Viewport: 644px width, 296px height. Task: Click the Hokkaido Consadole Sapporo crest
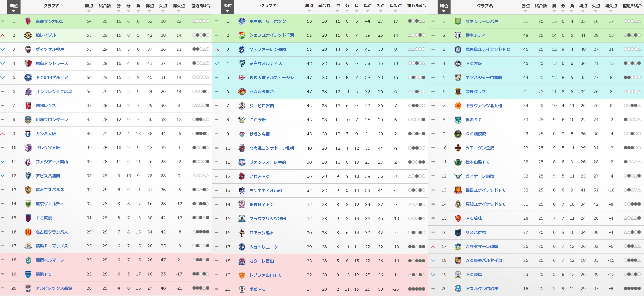242,148
